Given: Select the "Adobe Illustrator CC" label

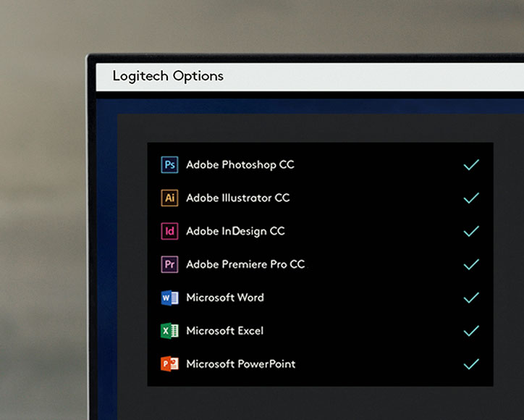Looking at the screenshot, I should click(x=237, y=198).
